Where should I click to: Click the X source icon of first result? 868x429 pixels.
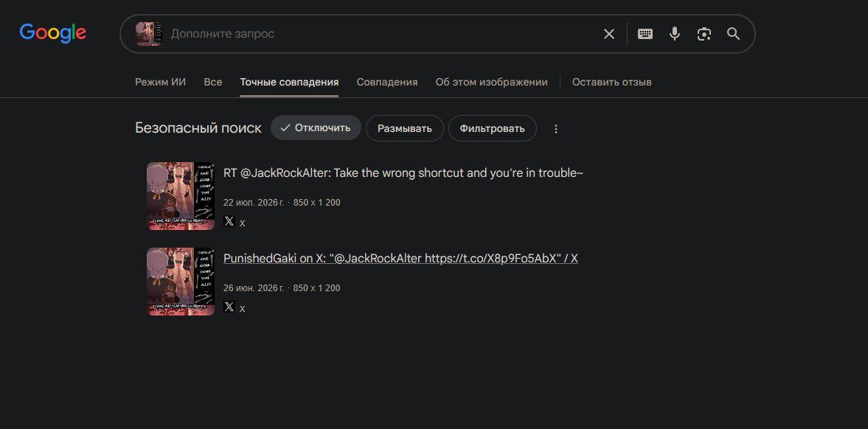[229, 221]
